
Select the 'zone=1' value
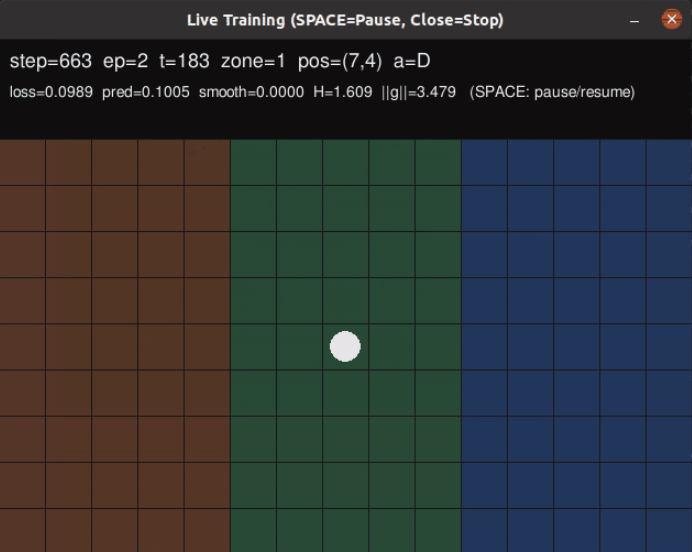click(253, 61)
